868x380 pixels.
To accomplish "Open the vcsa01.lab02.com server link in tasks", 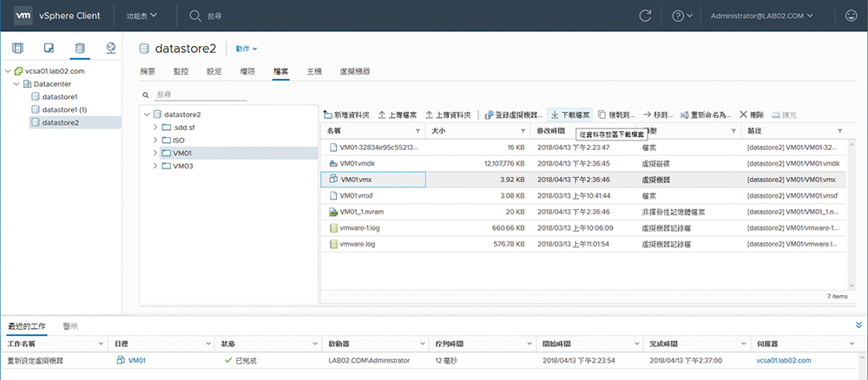I will (784, 361).
